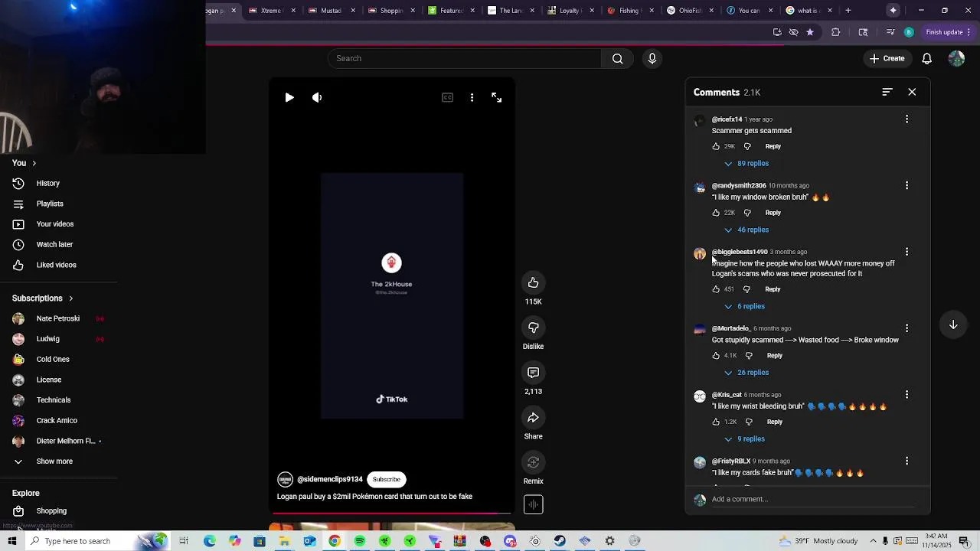The height and width of the screenshot is (551, 980).
Task: Like @bigglebeats1490's comment
Action: coord(716,289)
